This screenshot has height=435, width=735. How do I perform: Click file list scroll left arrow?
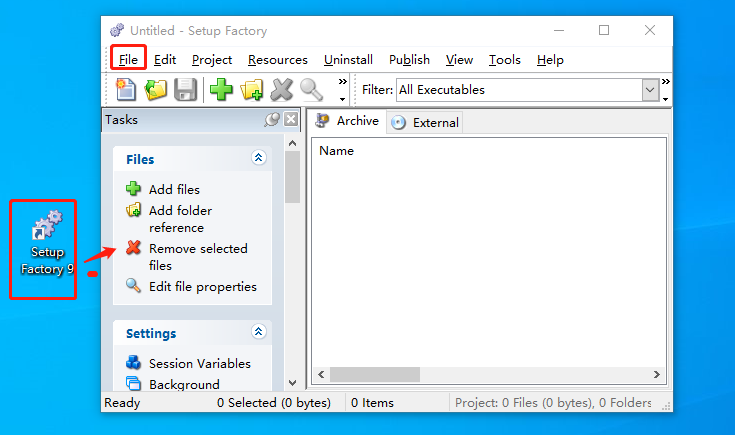pos(321,375)
